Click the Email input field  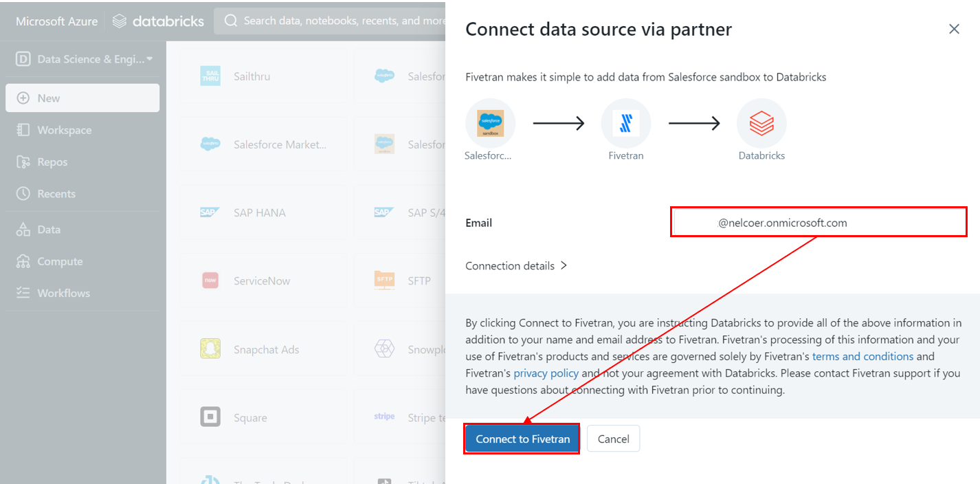point(818,223)
